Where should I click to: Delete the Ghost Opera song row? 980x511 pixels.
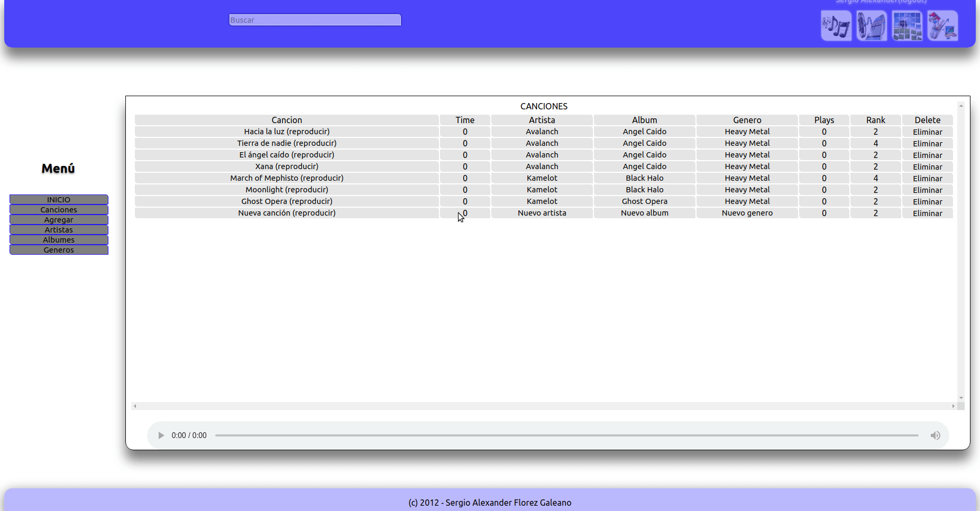click(927, 202)
